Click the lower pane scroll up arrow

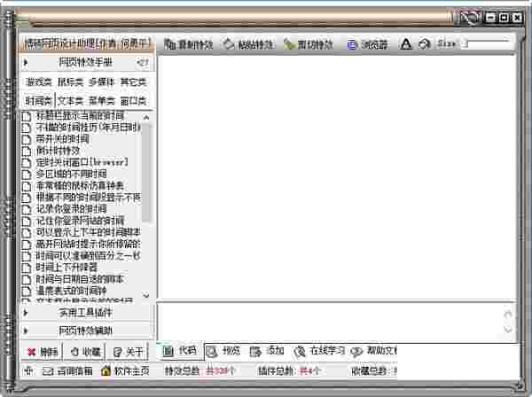508,315
